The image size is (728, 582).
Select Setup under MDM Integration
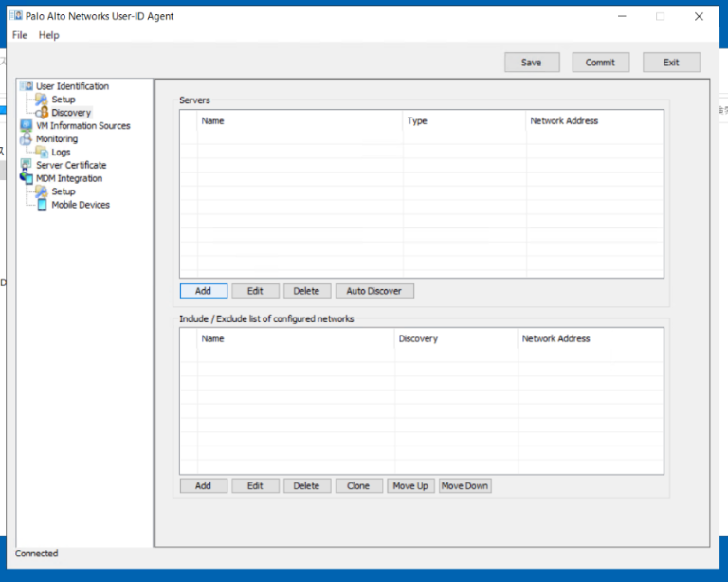(x=64, y=191)
